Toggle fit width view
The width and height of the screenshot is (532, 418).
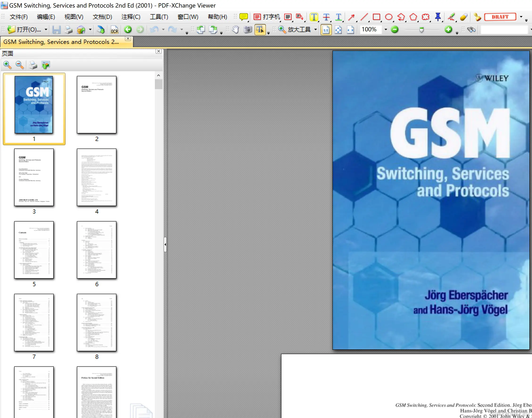[x=351, y=30]
